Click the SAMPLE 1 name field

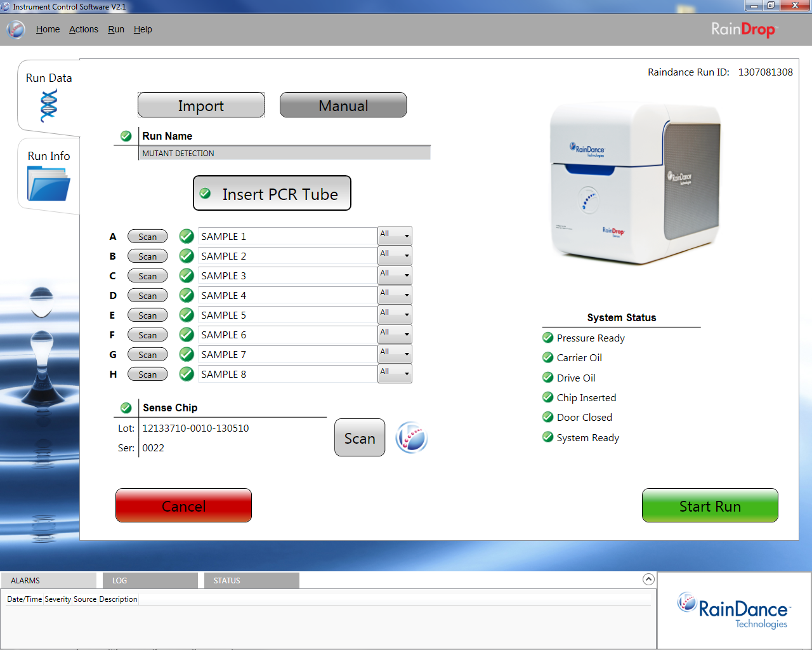[x=287, y=236]
